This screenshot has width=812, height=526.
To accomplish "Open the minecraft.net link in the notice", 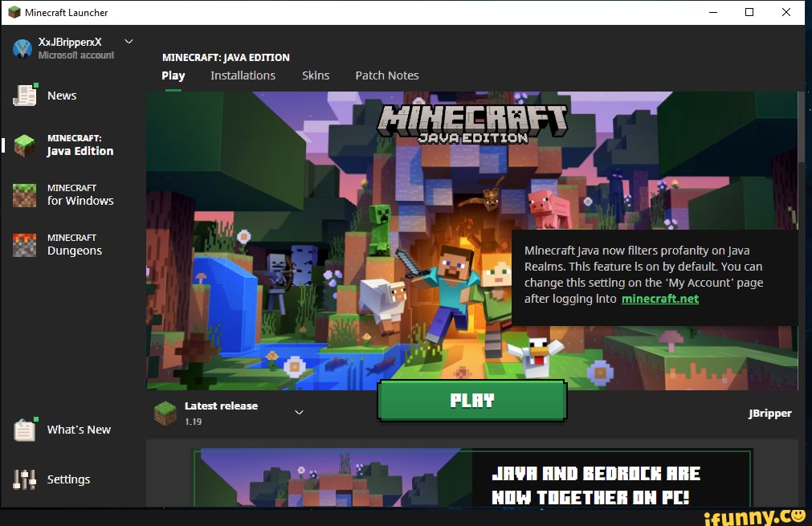I will 659,298.
